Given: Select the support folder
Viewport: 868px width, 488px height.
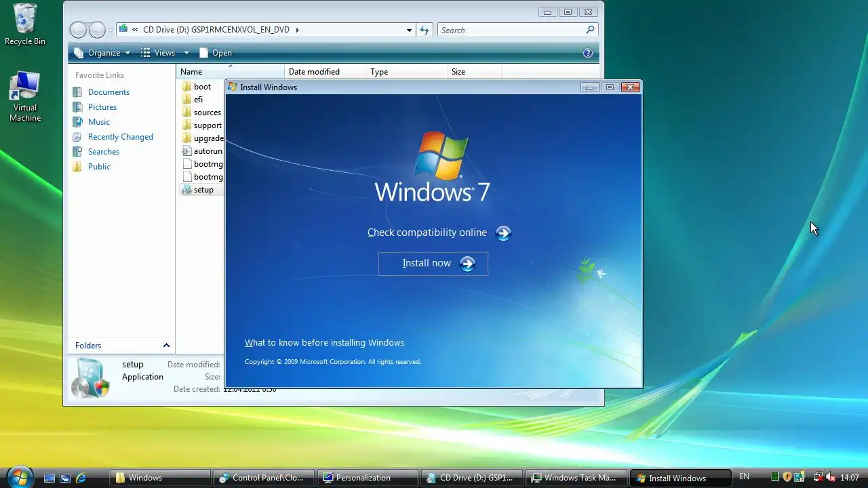Looking at the screenshot, I should [202, 125].
